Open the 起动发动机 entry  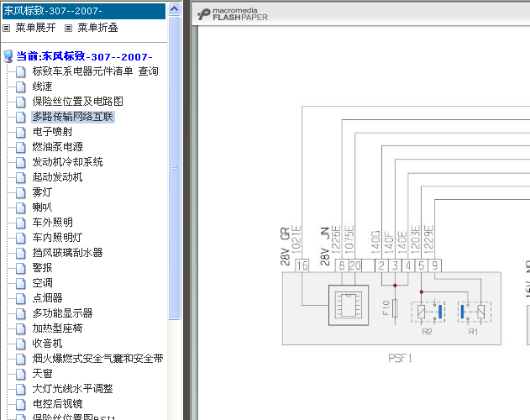click(57, 177)
